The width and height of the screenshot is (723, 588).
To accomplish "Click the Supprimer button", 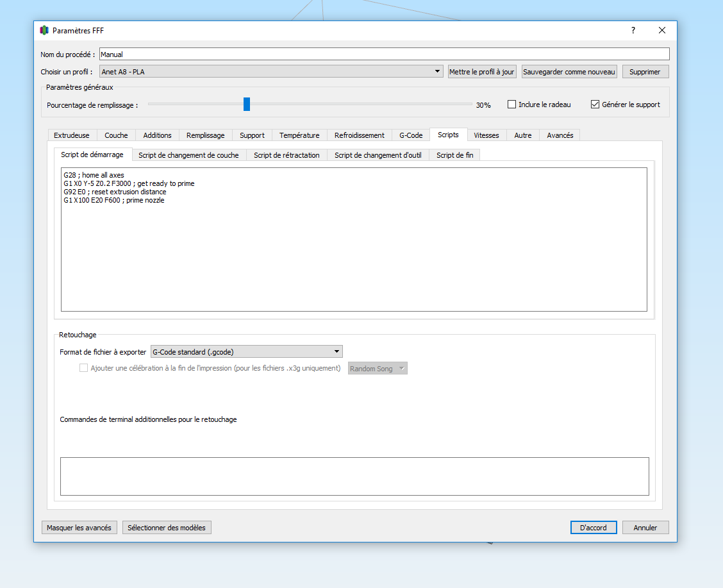I will [x=645, y=71].
